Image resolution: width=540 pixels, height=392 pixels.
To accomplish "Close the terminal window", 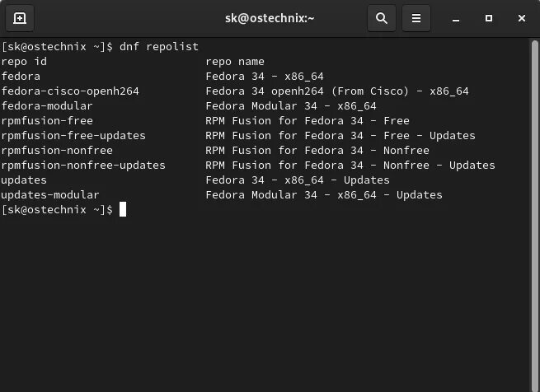I will (522, 17).
